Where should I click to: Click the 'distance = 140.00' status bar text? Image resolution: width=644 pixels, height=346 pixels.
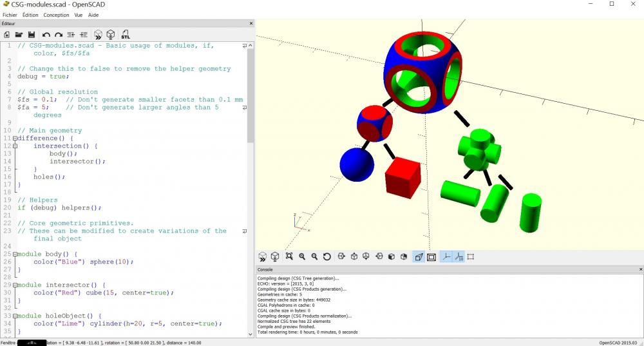click(x=184, y=343)
